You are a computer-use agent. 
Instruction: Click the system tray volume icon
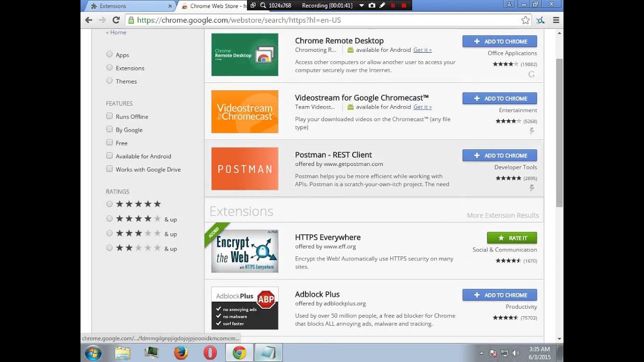coord(515,353)
